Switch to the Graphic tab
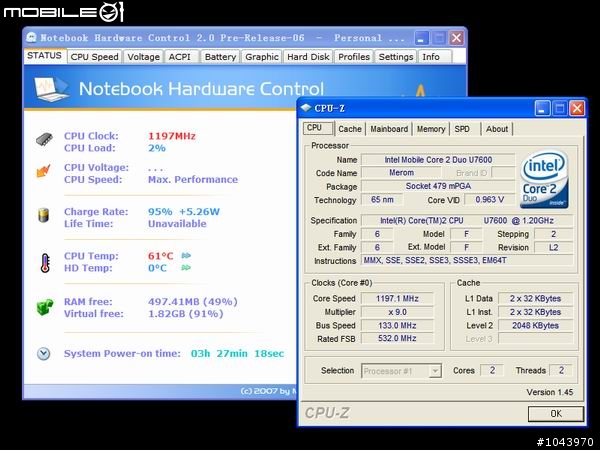This screenshot has width=600, height=450. coord(262,57)
